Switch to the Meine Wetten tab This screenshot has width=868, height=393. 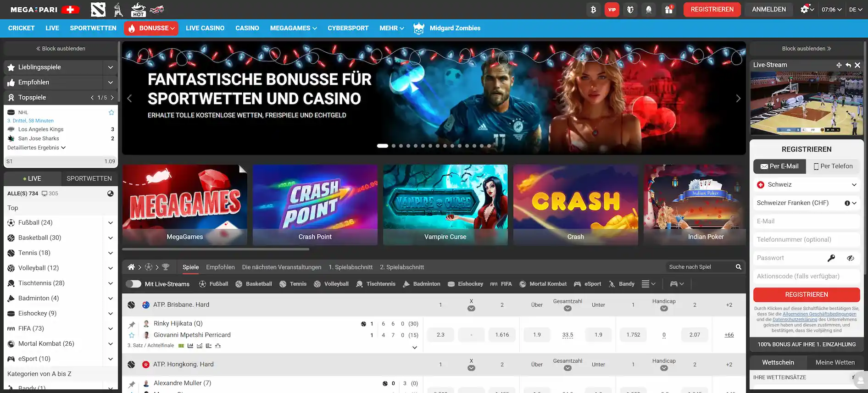tap(835, 363)
